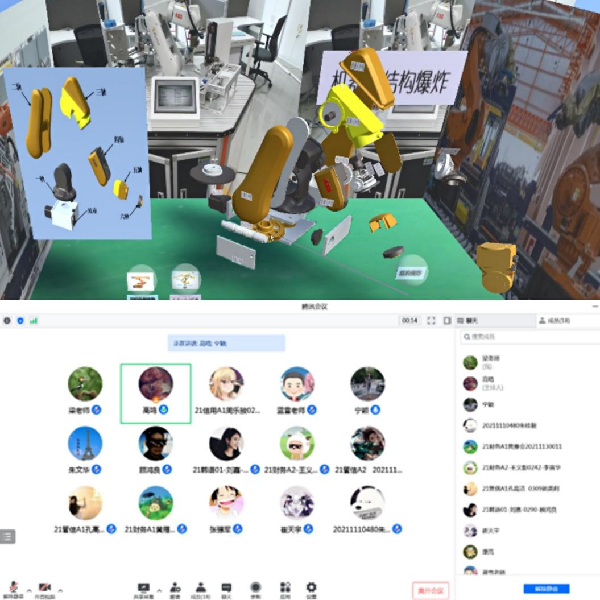This screenshot has height=600, width=600.
Task: Switch to the chat tab in side panel
Action: [x=470, y=321]
